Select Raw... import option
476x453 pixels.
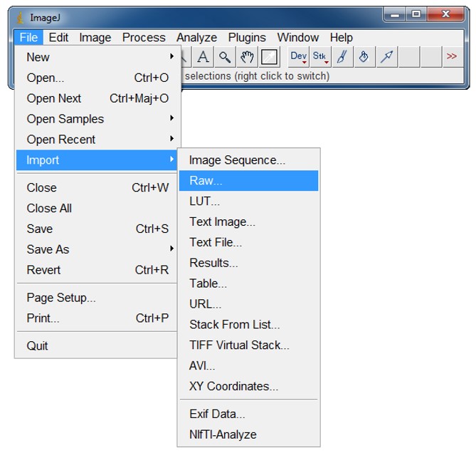click(x=248, y=181)
